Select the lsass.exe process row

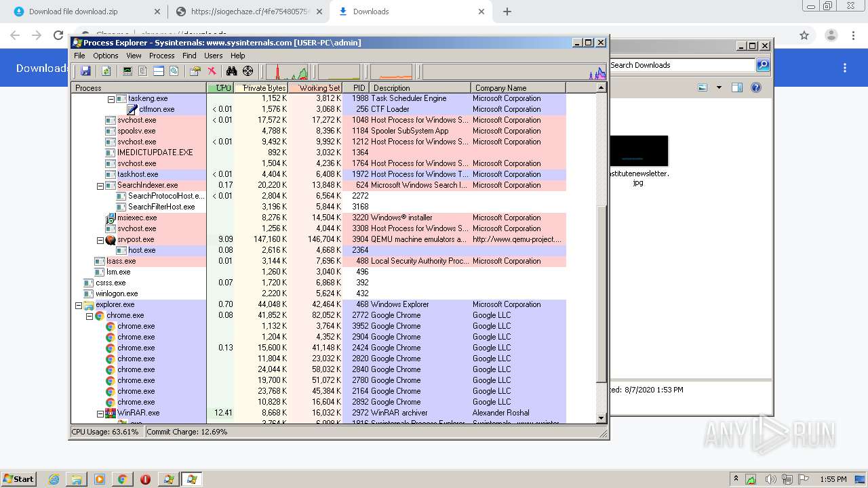(x=319, y=261)
